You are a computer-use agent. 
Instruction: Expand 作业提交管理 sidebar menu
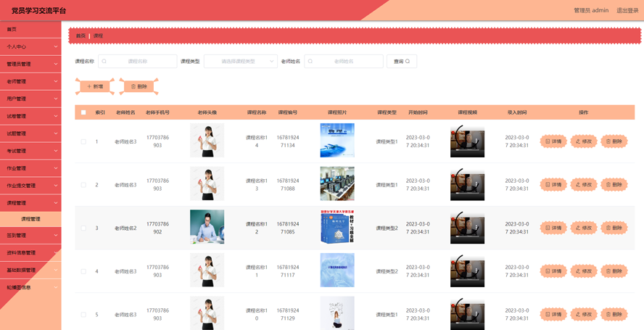30,186
